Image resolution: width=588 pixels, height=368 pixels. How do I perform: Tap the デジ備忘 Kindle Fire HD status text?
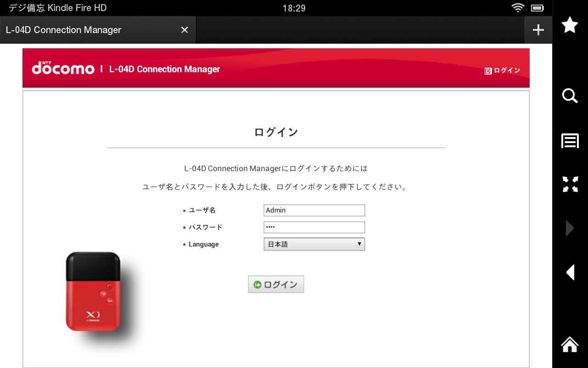[57, 8]
